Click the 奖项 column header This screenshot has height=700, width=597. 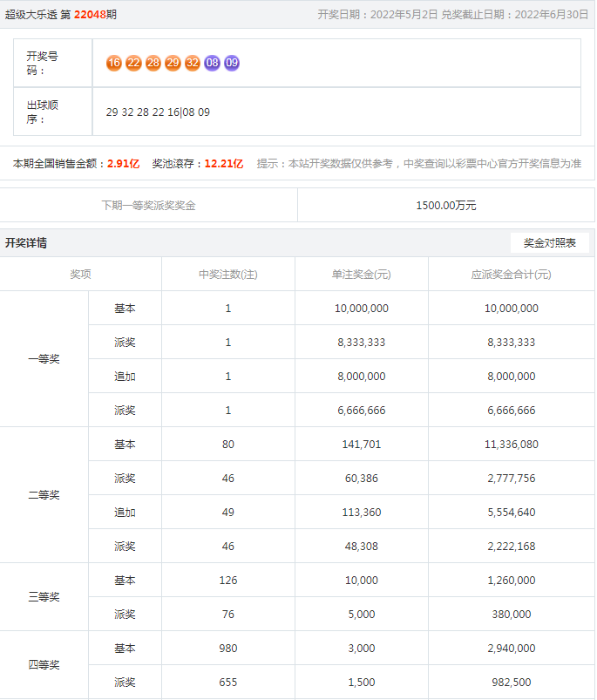(x=80, y=274)
